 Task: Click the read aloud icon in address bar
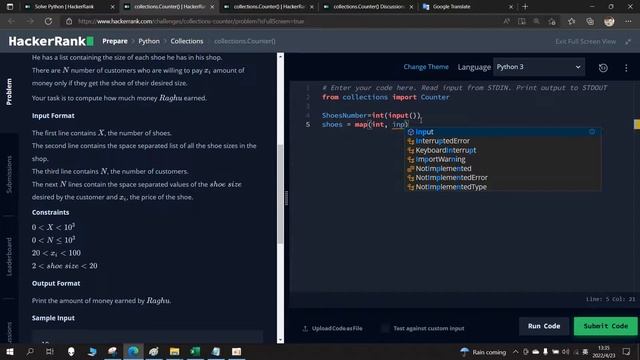(507, 21)
